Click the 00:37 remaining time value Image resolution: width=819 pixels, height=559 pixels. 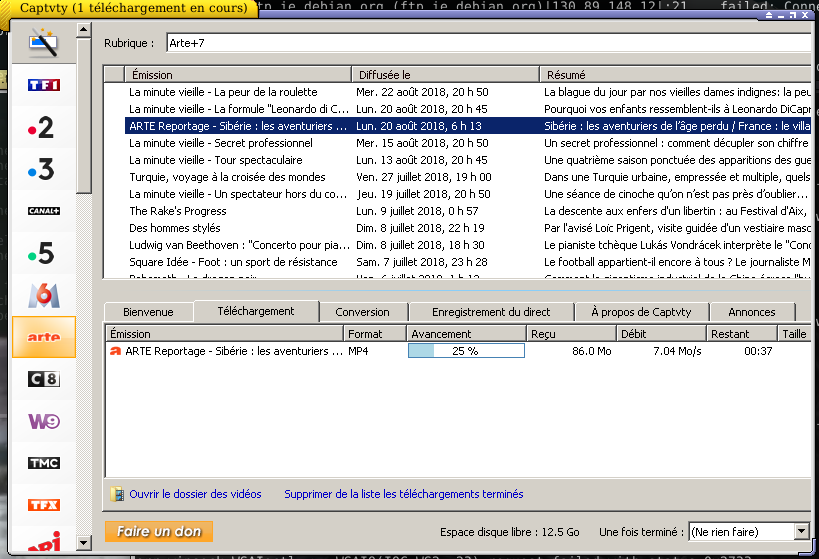click(758, 351)
